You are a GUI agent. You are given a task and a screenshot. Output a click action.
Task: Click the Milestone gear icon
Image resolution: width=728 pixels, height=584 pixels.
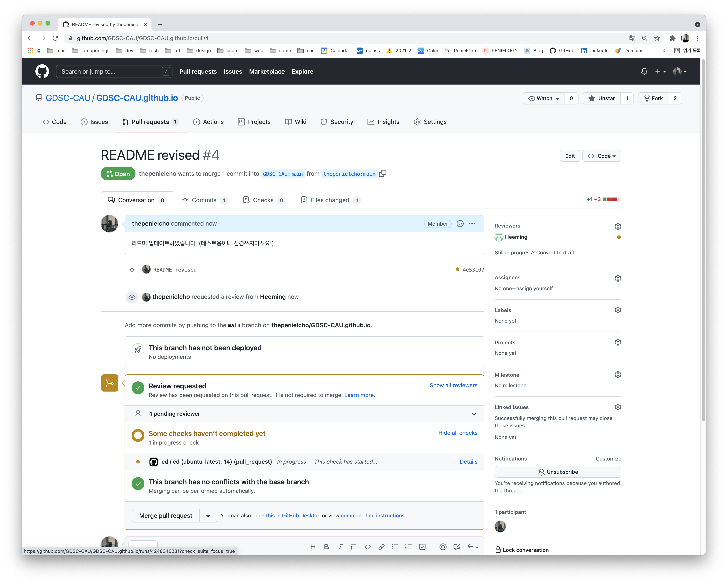[x=618, y=375]
